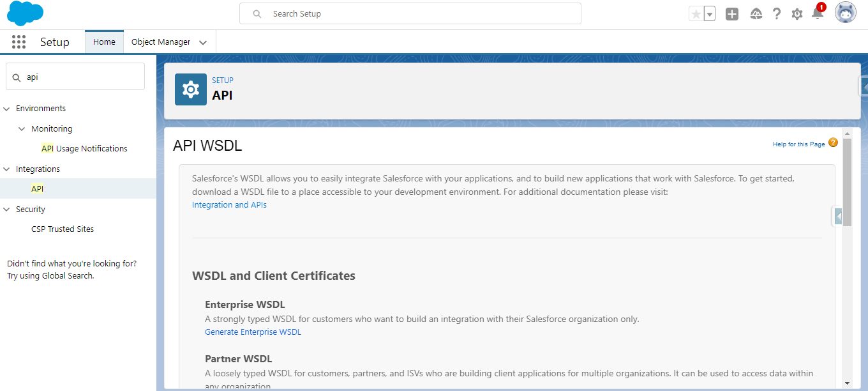Open the Setup gear menu icon

point(797,14)
